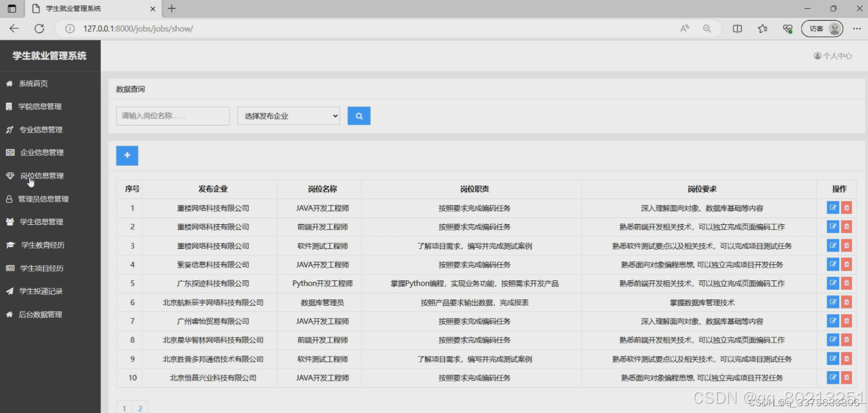Viewport: 868px width, 413px height.
Task: Open browser essentials heart icon
Action: click(x=788, y=28)
